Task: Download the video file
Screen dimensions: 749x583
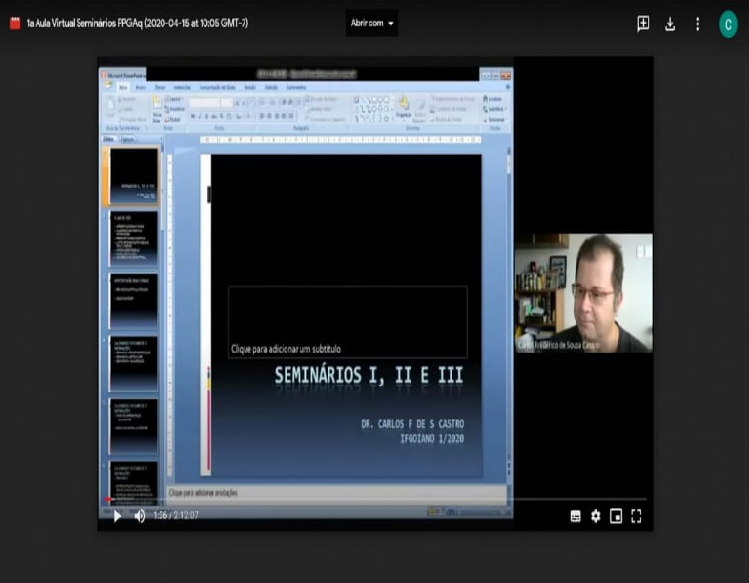Action: [670, 23]
